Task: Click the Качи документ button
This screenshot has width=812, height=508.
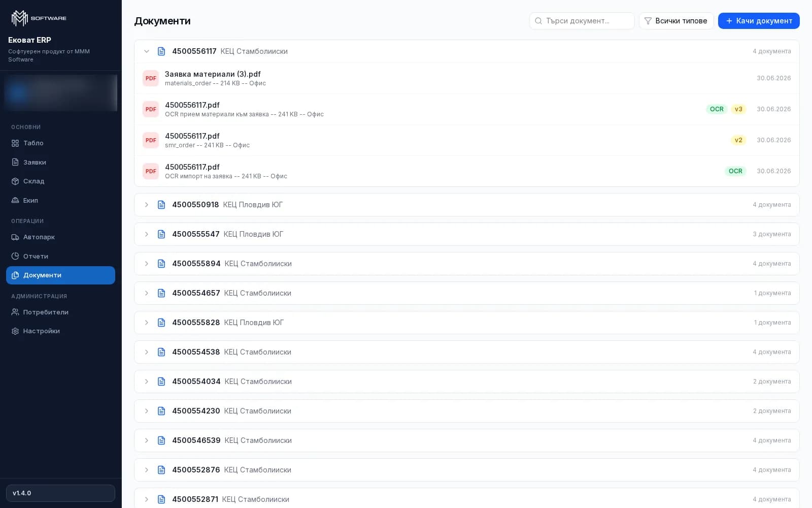Action: pyautogui.click(x=759, y=21)
